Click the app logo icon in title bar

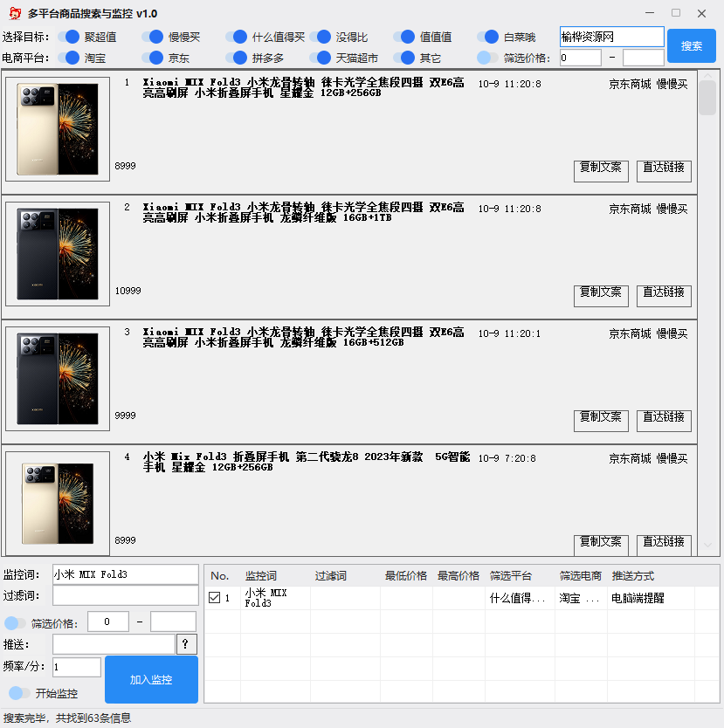click(x=15, y=13)
